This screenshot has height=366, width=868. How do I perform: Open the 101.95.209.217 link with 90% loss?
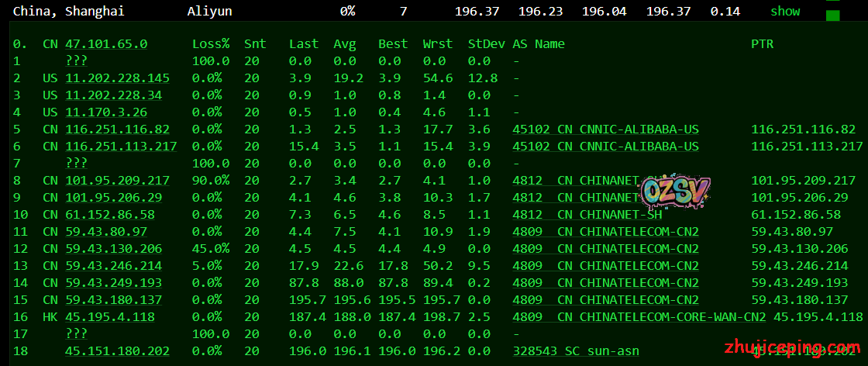coord(117,181)
